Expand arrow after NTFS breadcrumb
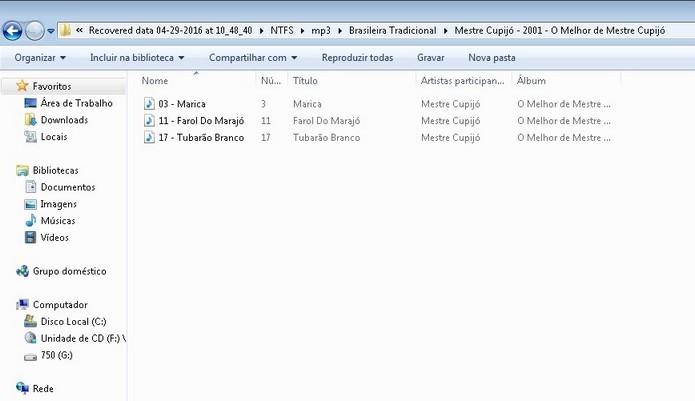 point(302,31)
